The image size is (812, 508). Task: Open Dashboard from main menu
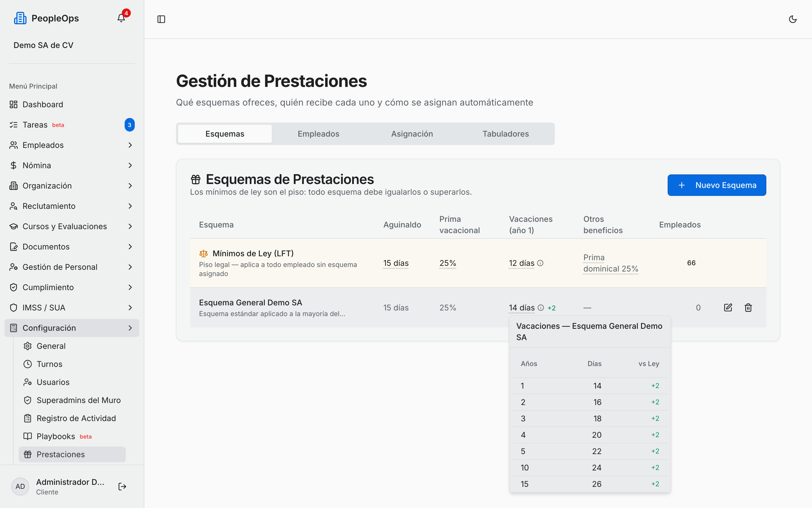pyautogui.click(x=72, y=104)
